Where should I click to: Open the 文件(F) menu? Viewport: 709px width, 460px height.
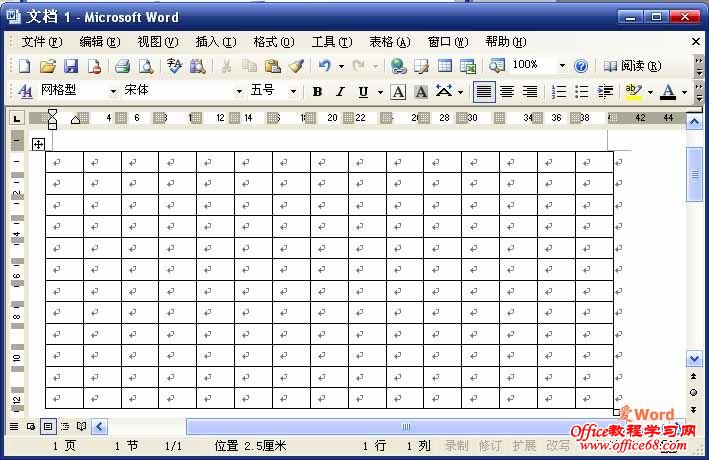point(42,42)
